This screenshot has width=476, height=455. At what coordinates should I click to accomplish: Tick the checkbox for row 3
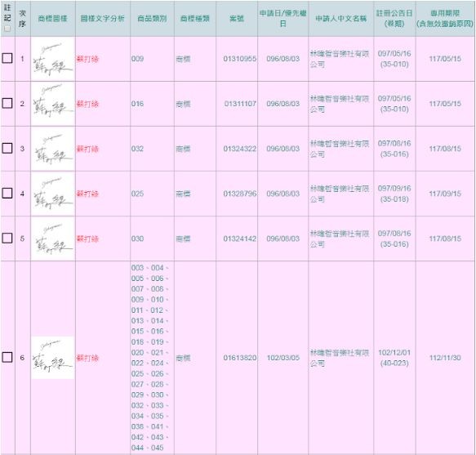coord(7,148)
